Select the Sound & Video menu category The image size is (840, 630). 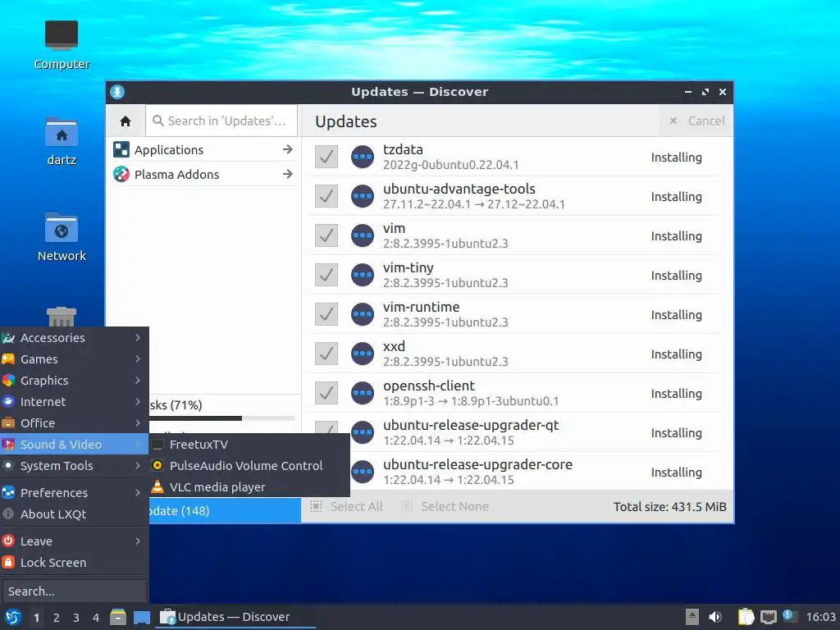coord(75,444)
